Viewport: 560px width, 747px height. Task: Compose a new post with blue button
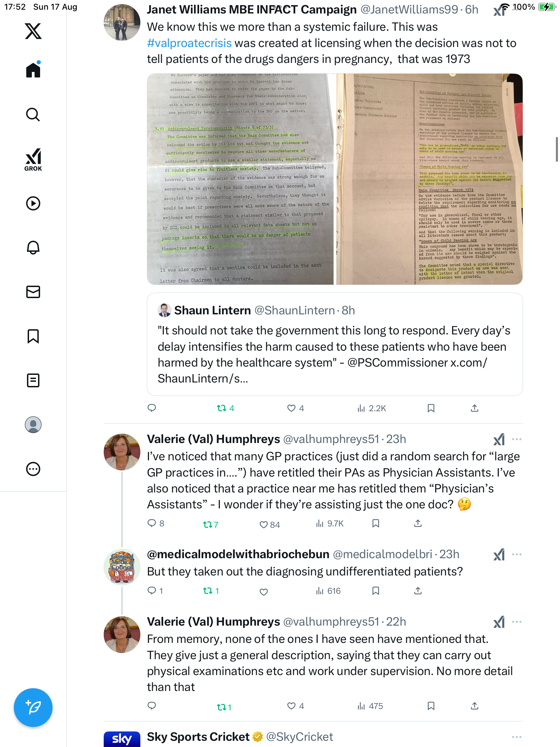point(33,708)
